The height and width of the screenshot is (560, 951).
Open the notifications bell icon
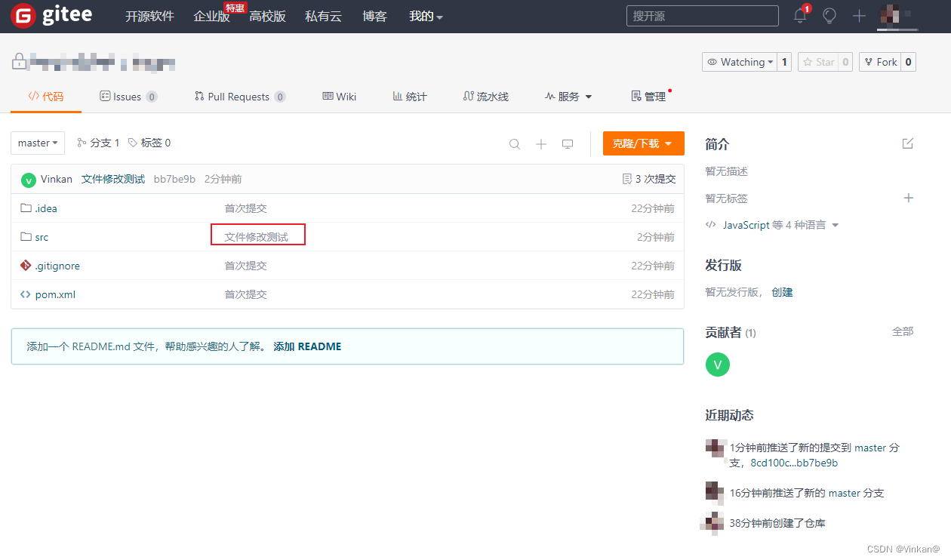click(799, 14)
